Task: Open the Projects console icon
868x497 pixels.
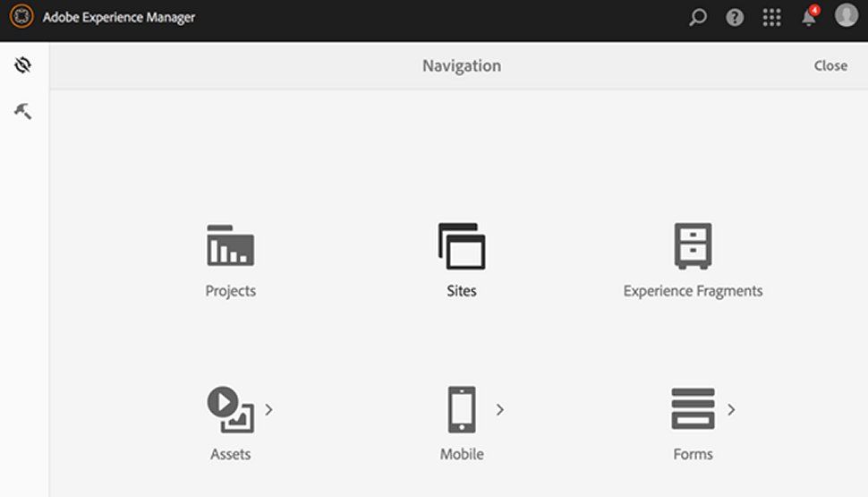Action: tap(230, 245)
